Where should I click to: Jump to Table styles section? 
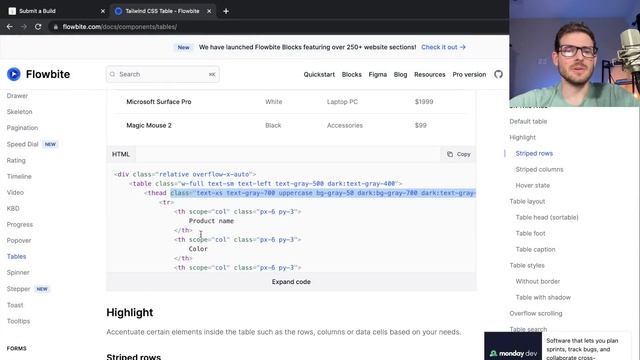(x=527, y=265)
